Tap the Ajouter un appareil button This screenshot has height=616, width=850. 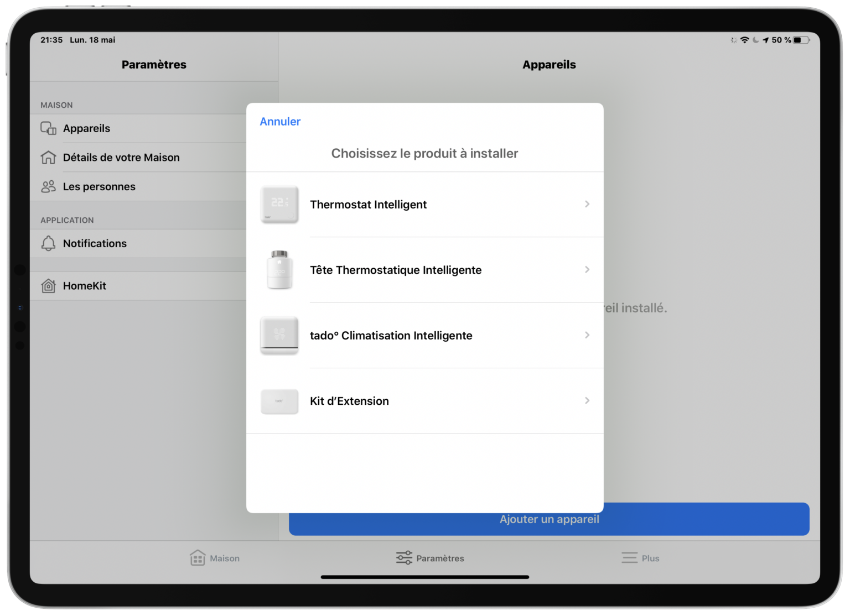(549, 519)
